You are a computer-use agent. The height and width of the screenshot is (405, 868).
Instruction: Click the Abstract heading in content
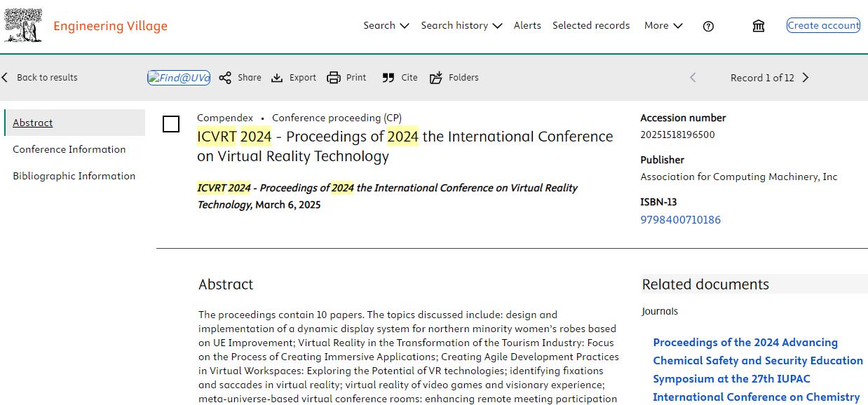(226, 284)
